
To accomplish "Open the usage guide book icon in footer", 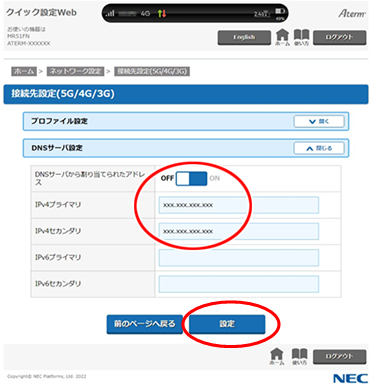I will tap(299, 356).
